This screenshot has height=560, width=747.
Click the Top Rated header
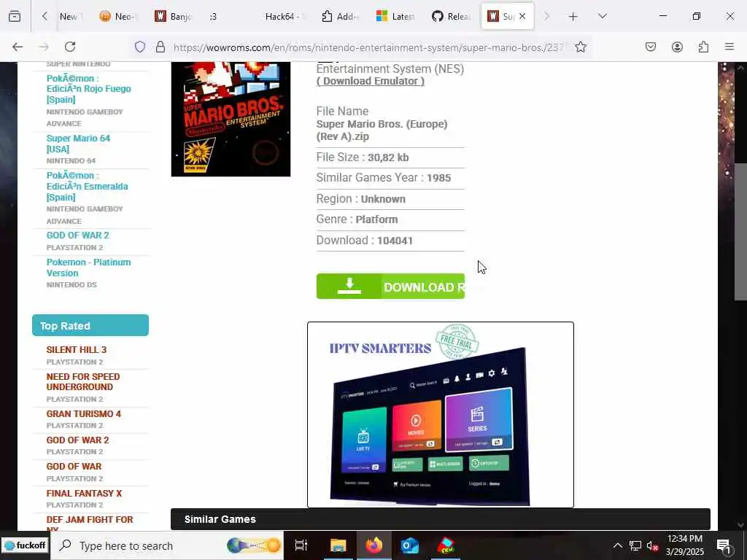tap(90, 326)
